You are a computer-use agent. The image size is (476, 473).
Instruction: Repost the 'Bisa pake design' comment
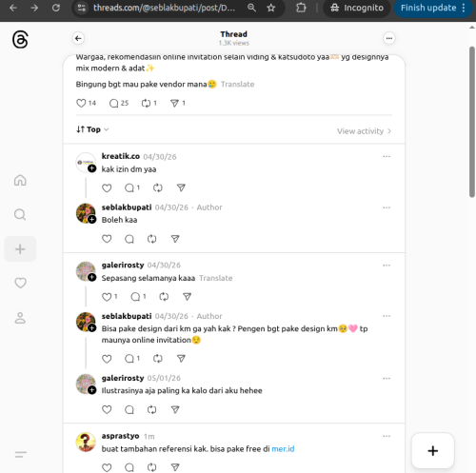(x=158, y=359)
